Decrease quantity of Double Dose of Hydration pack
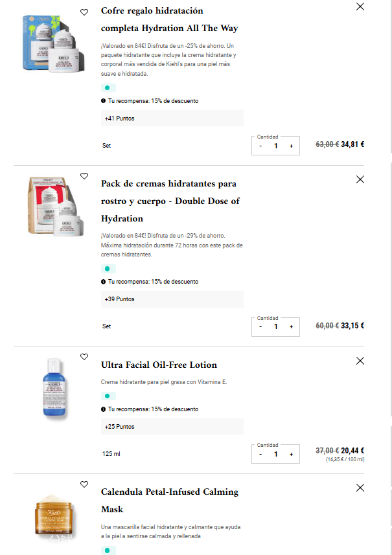 click(260, 326)
